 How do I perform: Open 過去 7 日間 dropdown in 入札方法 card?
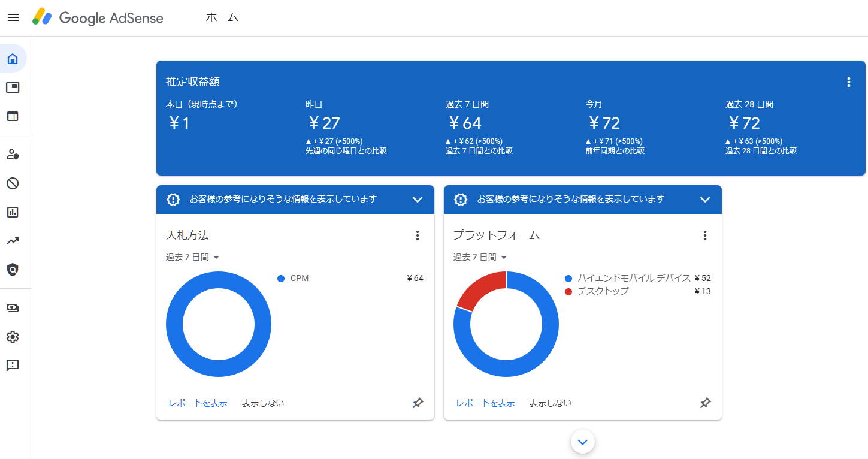coord(193,257)
